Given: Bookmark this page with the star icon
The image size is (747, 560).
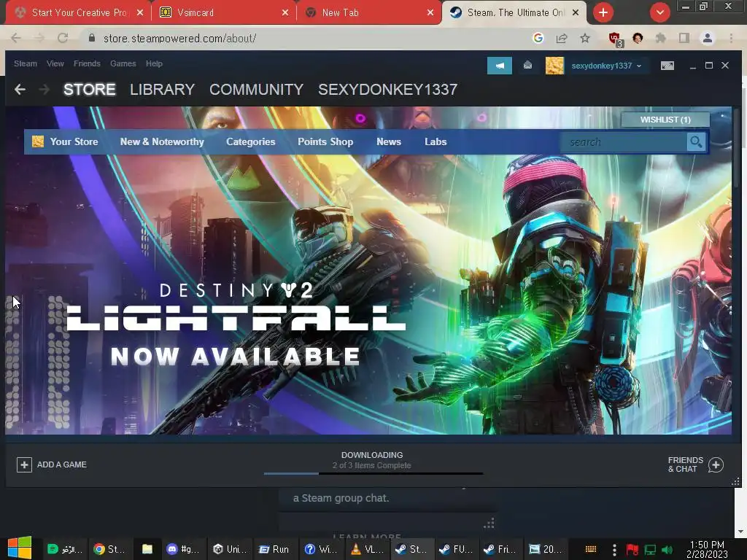Looking at the screenshot, I should pyautogui.click(x=585, y=38).
